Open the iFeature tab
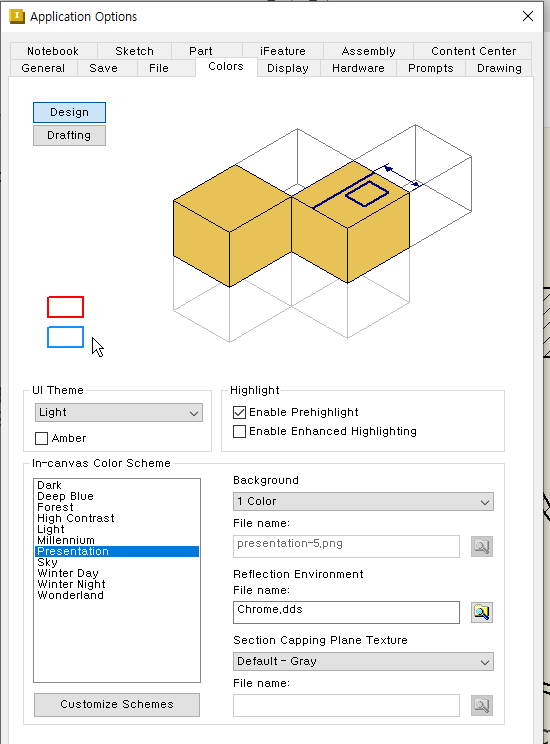Image resolution: width=550 pixels, height=744 pixels. (x=283, y=51)
